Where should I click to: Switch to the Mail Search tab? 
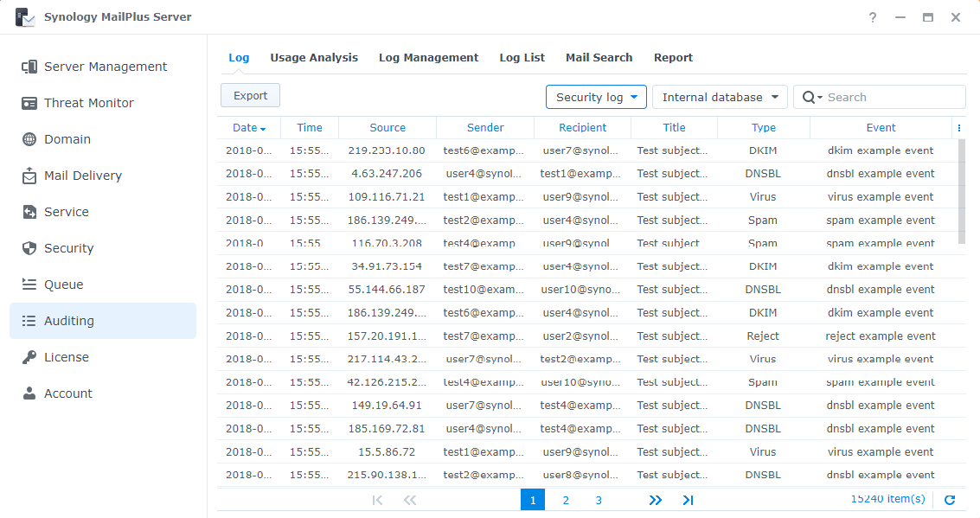click(x=599, y=57)
